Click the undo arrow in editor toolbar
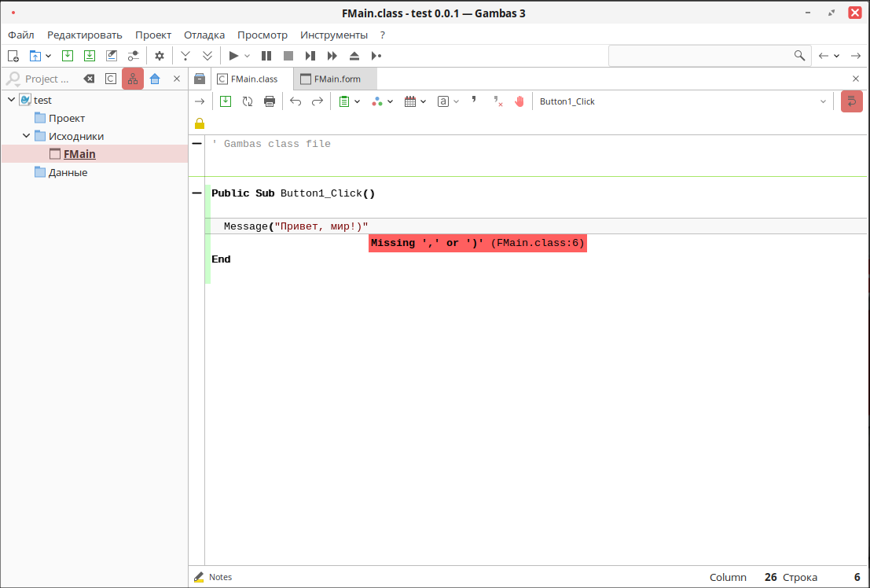The height and width of the screenshot is (588, 870). click(x=296, y=101)
